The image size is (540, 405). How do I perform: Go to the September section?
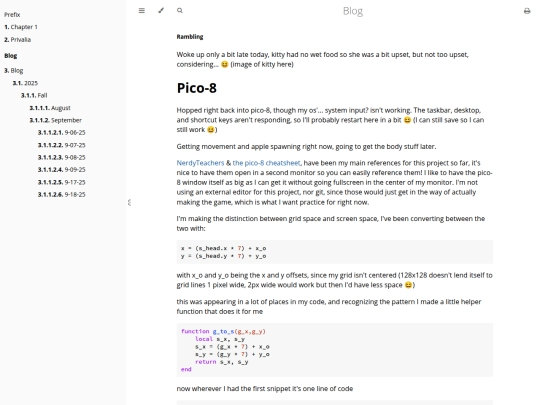click(x=55, y=120)
